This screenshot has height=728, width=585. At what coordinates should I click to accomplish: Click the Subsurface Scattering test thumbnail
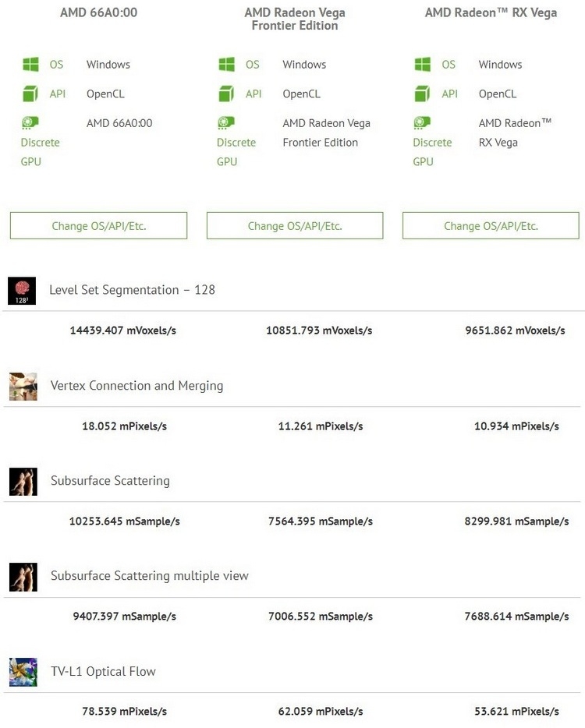[x=23, y=482]
